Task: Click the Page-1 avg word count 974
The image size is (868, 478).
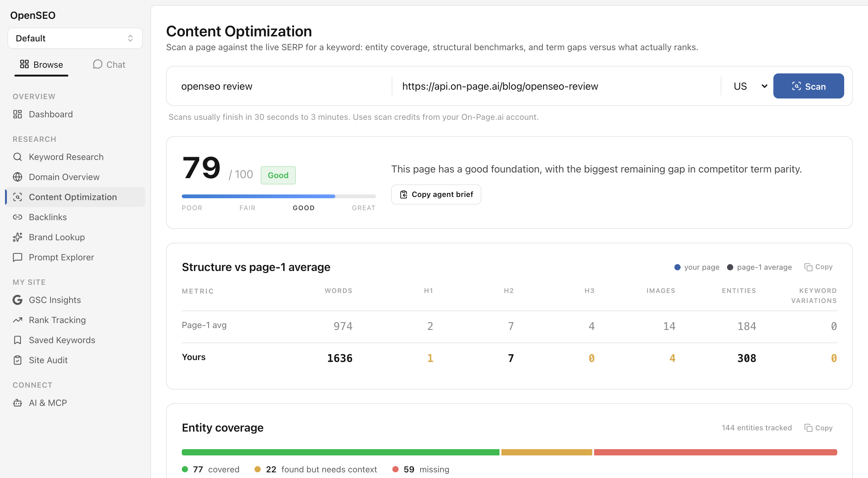Action: 343,326
